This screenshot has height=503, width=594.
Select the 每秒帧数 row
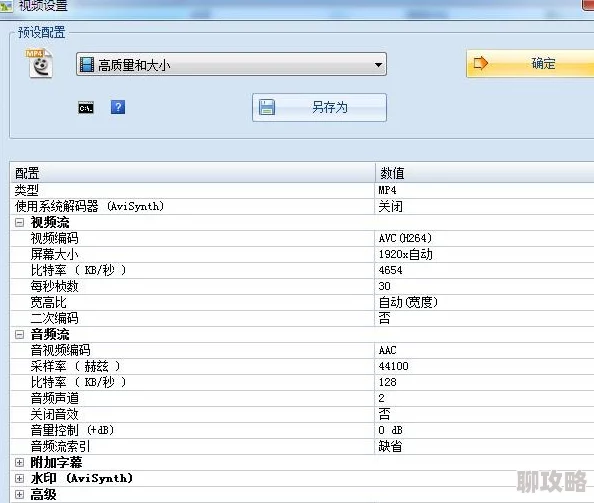click(302, 286)
